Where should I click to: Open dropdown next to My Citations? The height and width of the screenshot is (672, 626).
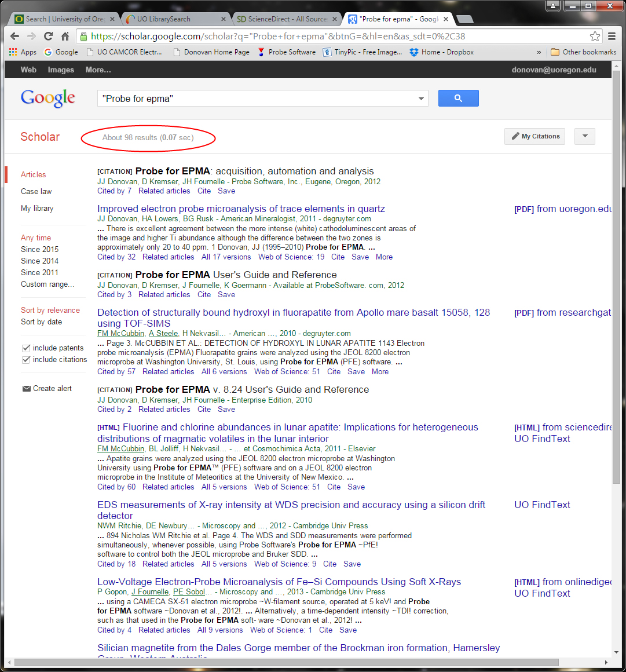click(584, 137)
